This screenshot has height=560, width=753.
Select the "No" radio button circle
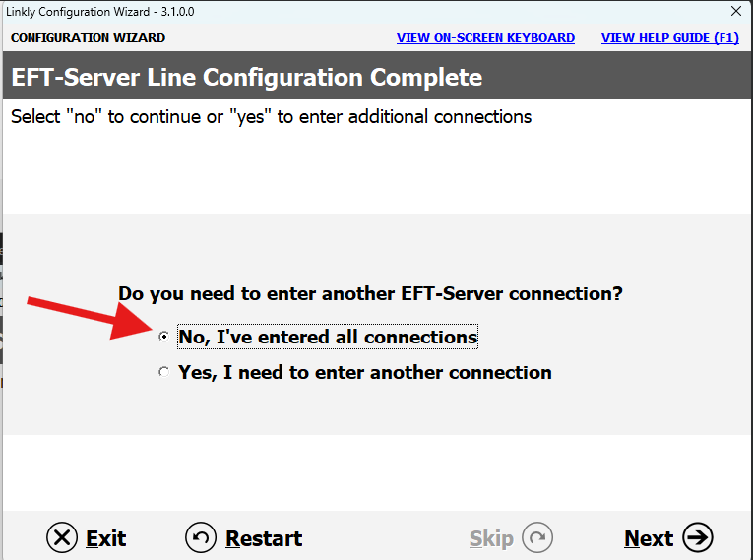[x=163, y=337]
